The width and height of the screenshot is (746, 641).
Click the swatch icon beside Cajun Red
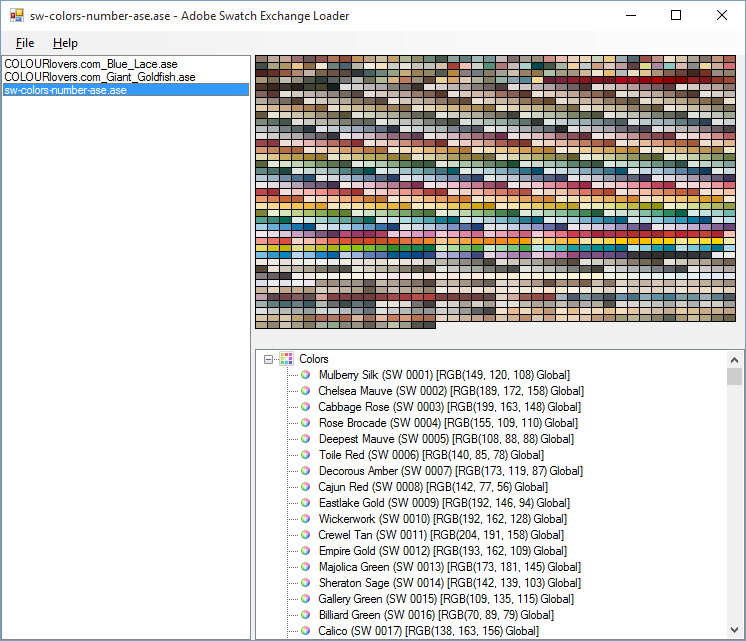[x=305, y=487]
